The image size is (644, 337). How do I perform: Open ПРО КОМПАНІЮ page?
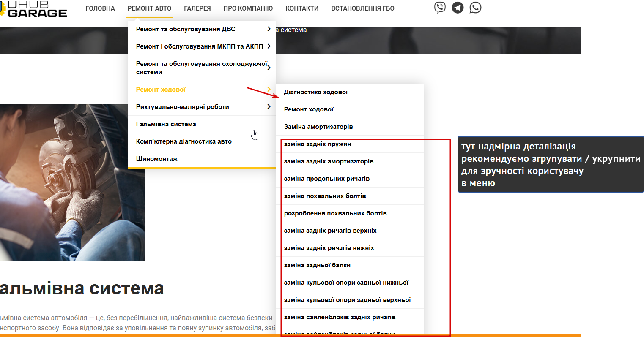click(x=248, y=8)
